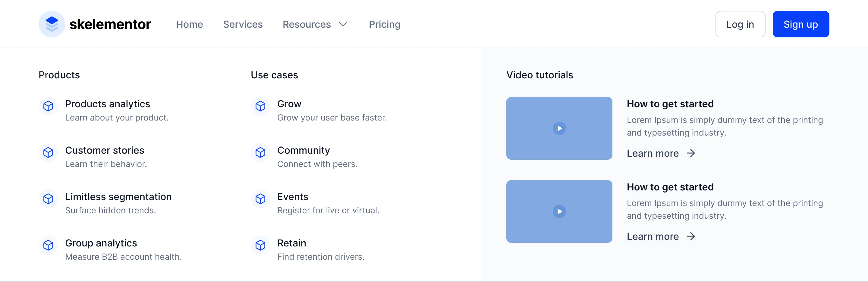Image resolution: width=868 pixels, height=282 pixels.
Task: Click the Use cases section heading
Action: coord(274,75)
